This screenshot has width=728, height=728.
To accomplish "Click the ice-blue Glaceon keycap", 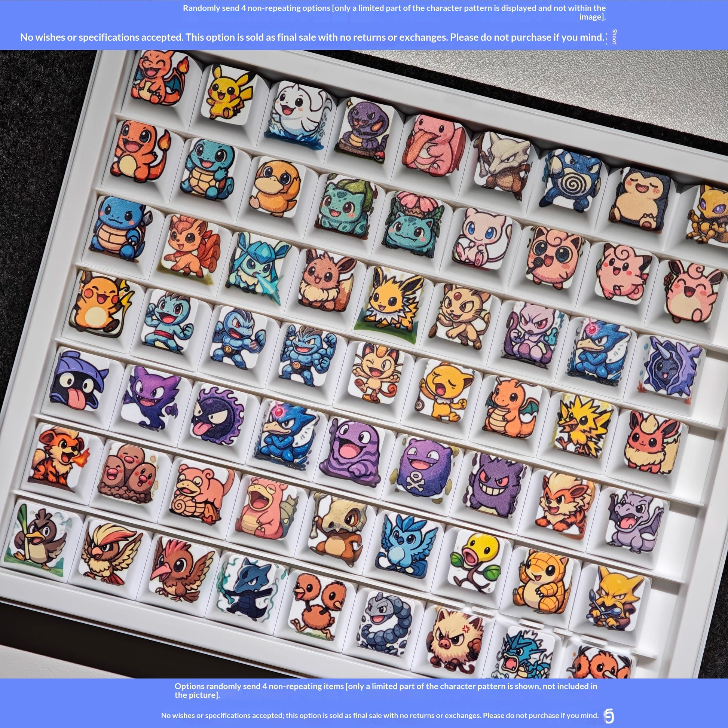I will click(x=257, y=263).
